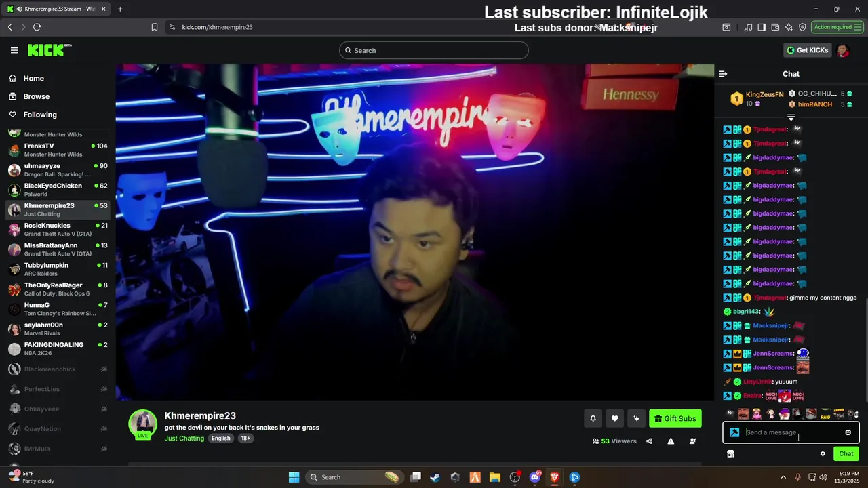Screen dimensions: 868x488
Task: Open the Just Chatting category link
Action: click(184, 439)
